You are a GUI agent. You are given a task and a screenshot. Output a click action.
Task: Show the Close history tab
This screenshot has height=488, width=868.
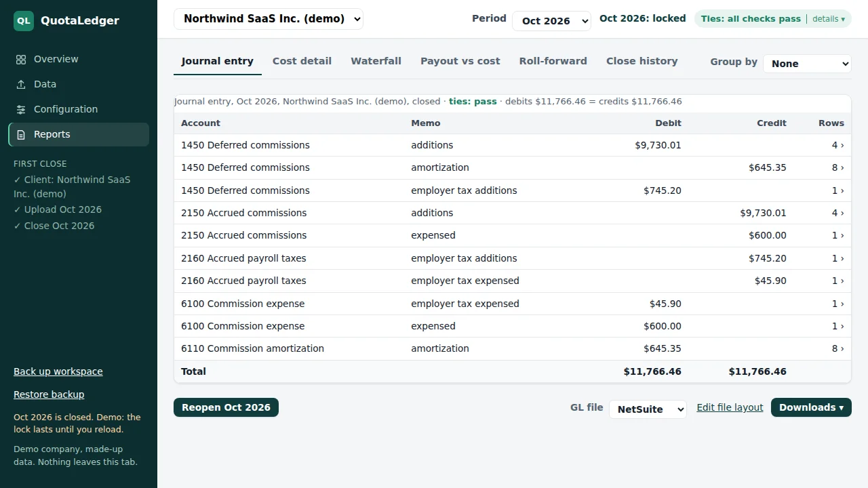642,61
